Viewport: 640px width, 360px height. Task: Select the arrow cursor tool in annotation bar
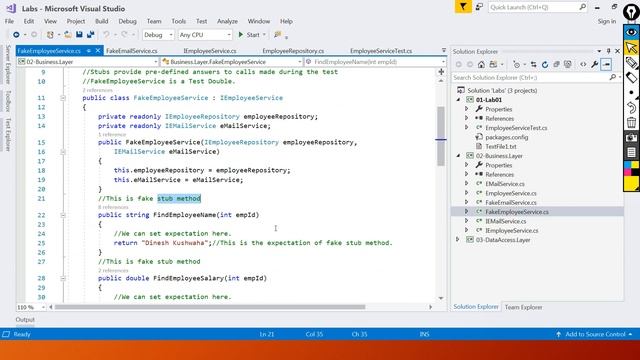(x=631, y=48)
